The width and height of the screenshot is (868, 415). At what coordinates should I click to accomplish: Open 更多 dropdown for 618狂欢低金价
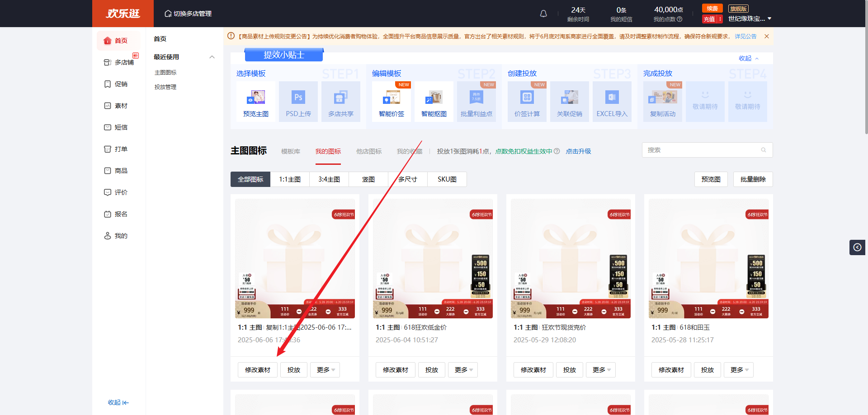click(463, 370)
